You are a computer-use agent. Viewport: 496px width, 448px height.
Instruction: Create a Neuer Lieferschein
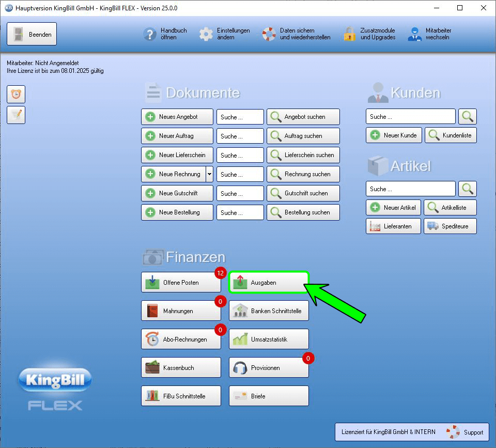(177, 155)
